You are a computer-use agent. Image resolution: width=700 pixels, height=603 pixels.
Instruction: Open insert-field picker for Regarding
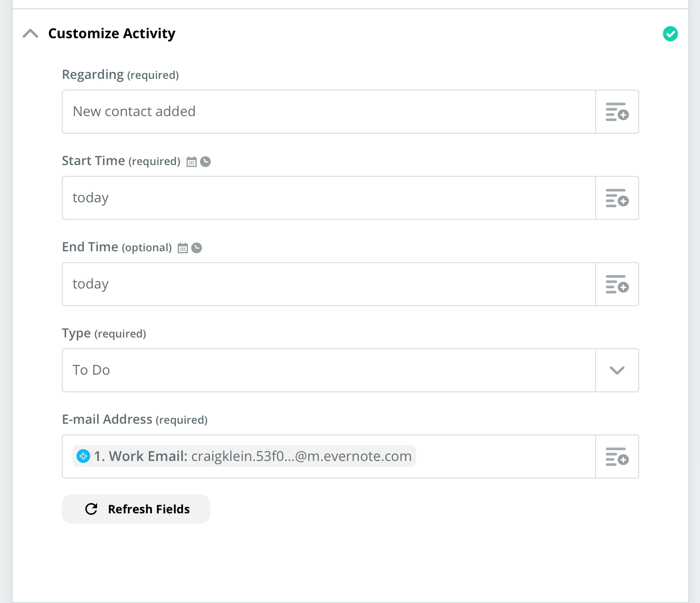pyautogui.click(x=617, y=112)
